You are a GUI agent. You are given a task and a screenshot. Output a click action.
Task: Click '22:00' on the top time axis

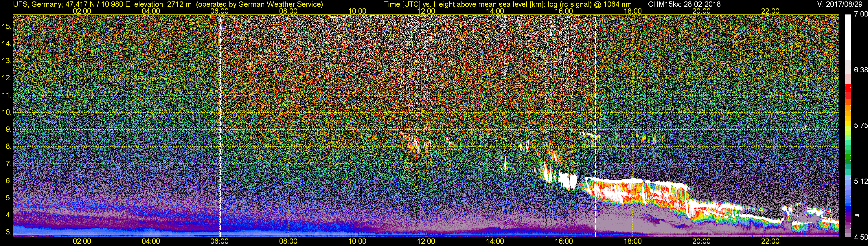coord(770,11)
